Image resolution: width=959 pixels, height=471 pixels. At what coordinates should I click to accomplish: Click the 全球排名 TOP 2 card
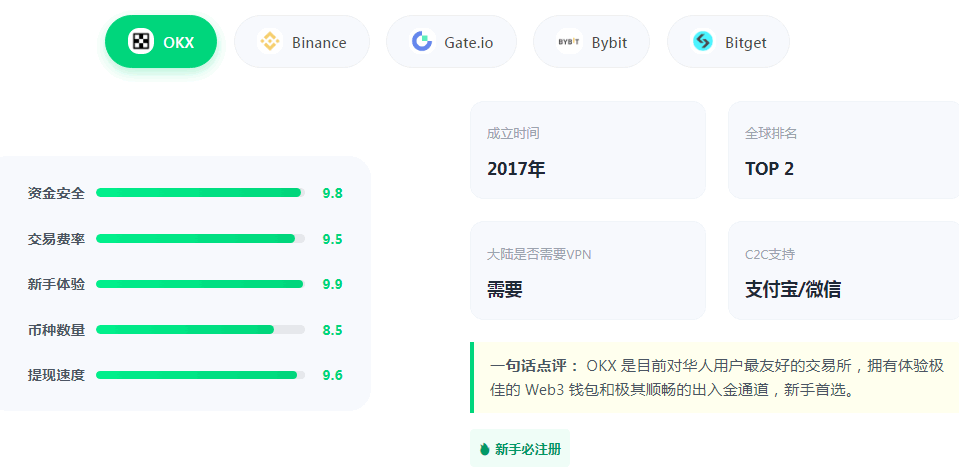pyautogui.click(x=843, y=150)
